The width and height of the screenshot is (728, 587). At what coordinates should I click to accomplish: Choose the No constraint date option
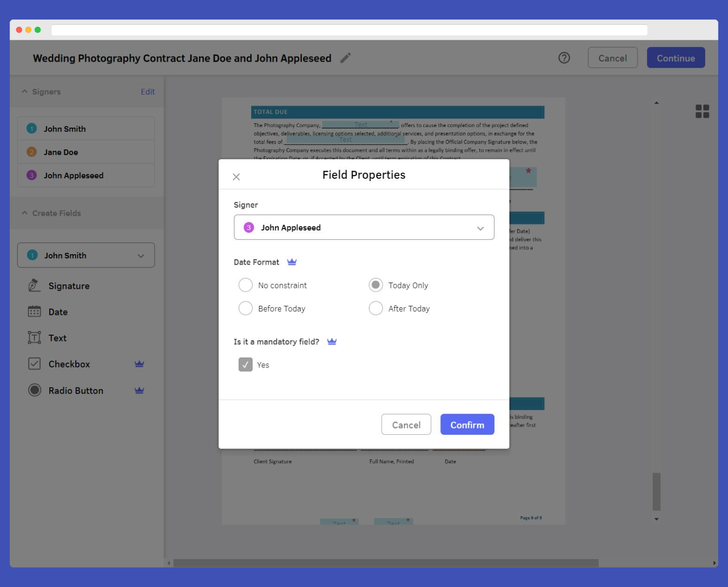[x=245, y=285]
